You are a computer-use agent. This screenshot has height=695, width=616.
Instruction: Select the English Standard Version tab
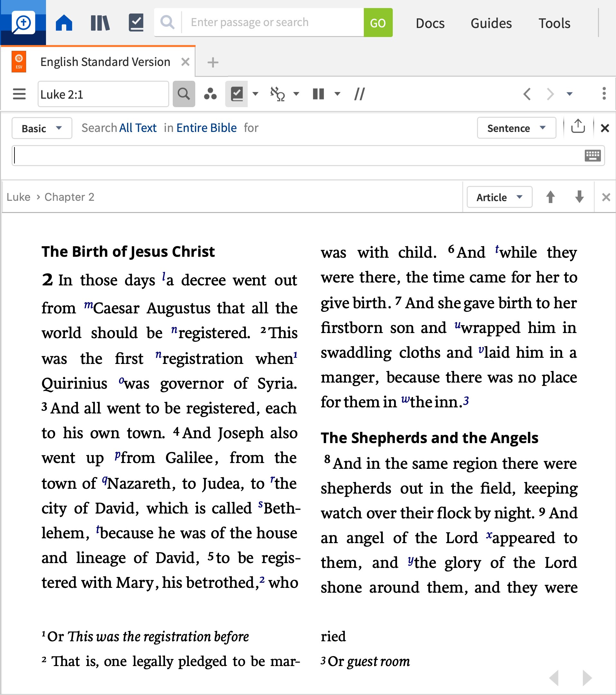(105, 62)
